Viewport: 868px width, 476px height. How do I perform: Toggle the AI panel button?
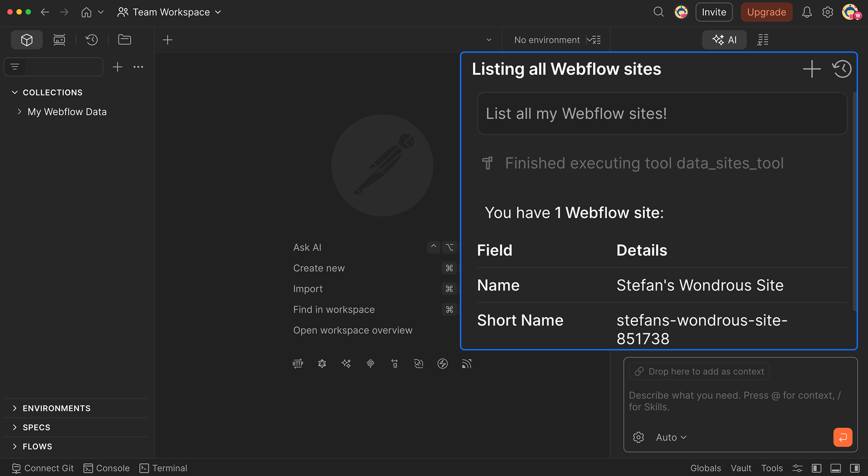725,40
